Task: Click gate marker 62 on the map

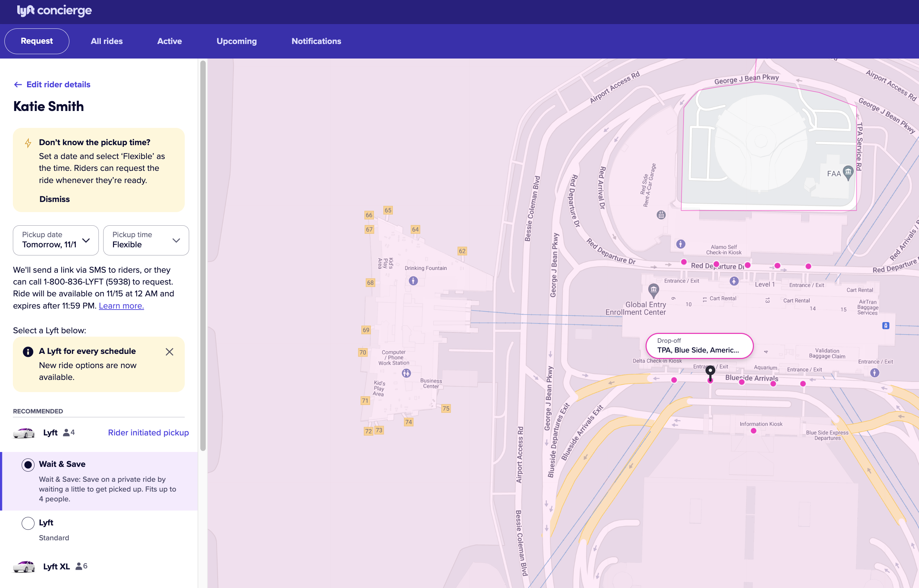Action: pyautogui.click(x=462, y=251)
